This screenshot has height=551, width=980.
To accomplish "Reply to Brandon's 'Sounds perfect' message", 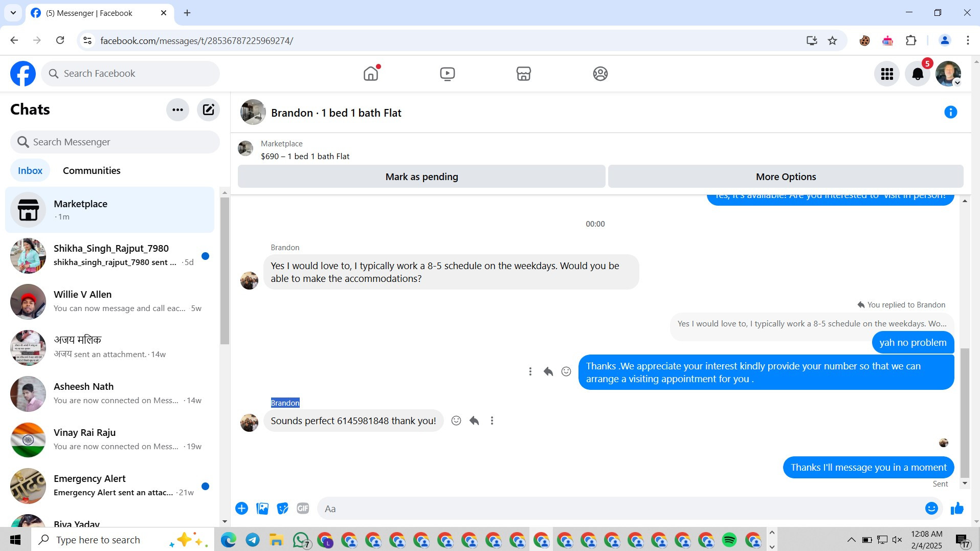I will click(474, 421).
